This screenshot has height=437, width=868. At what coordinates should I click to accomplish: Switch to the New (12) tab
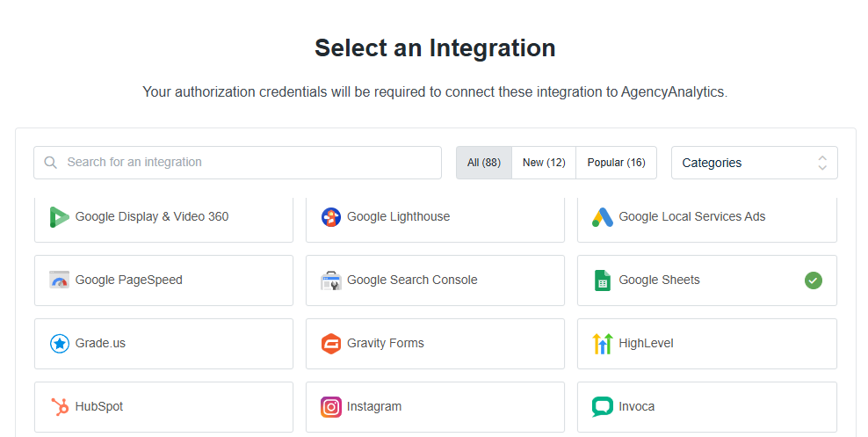point(544,163)
